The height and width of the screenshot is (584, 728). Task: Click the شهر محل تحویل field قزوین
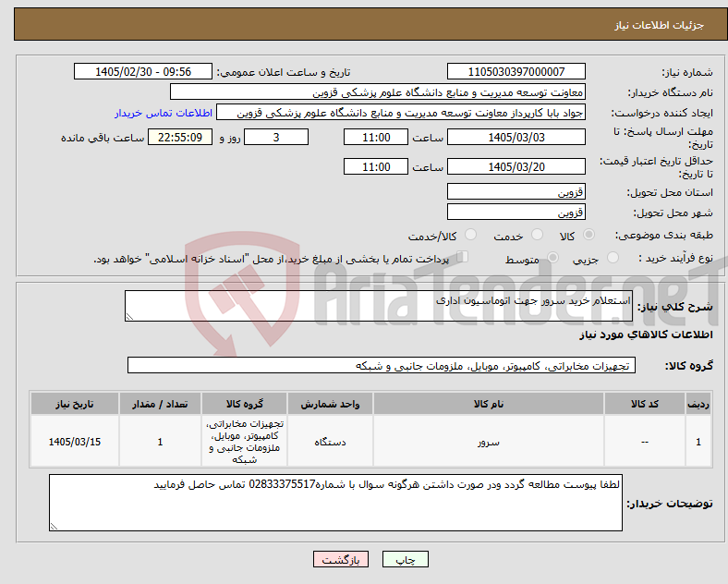pyautogui.click(x=516, y=212)
